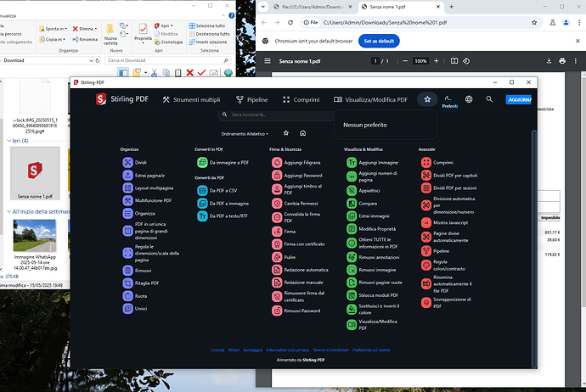Open PDF viewer sidebar hamburger menu
Screen dimensions: 586x392
click(x=268, y=61)
